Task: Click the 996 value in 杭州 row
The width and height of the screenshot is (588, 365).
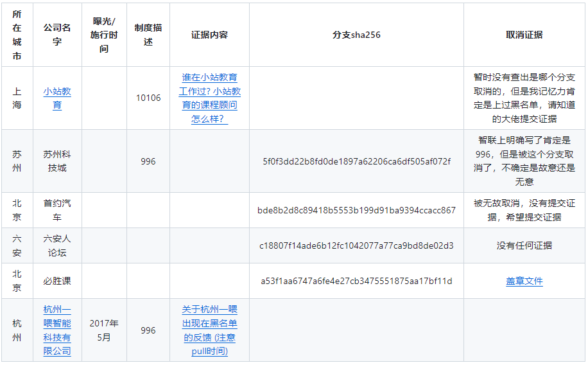Action: pos(148,330)
